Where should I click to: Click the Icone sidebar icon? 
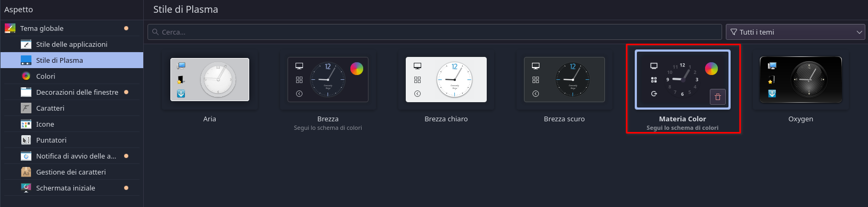pyautogui.click(x=26, y=124)
